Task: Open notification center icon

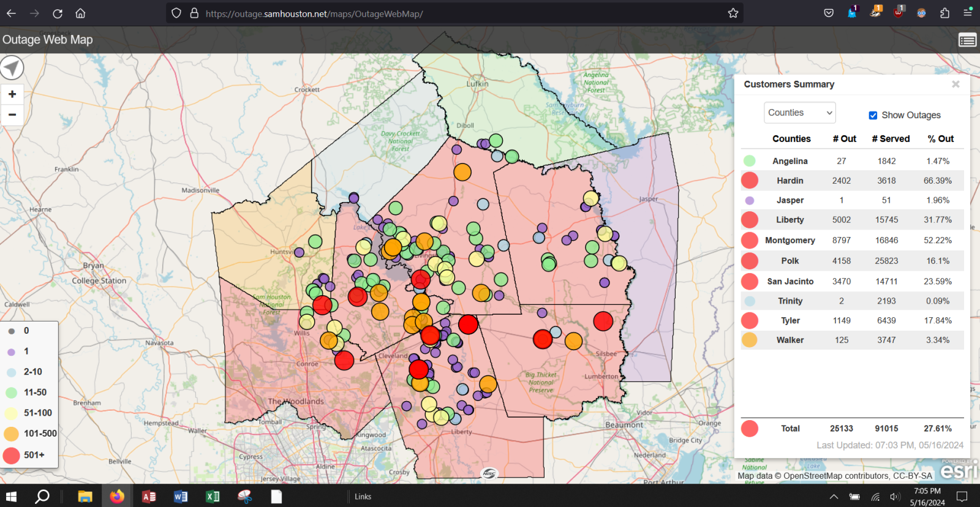Action: coord(962,497)
